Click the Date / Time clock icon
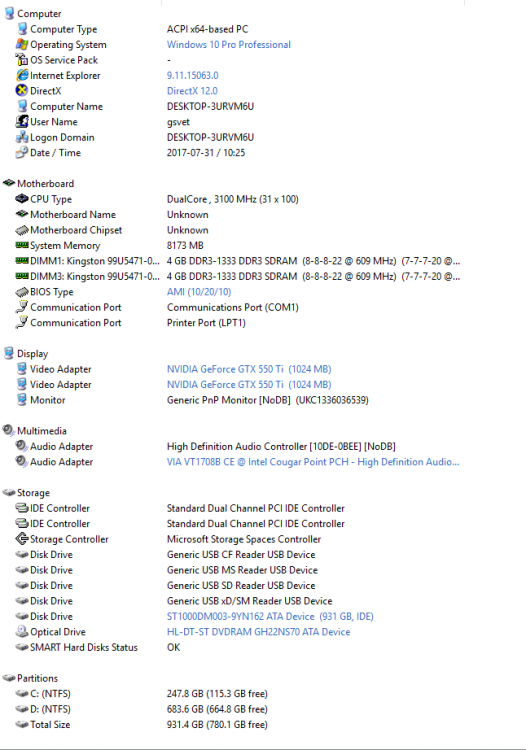Screen dimensions: 526x750 click(22, 153)
